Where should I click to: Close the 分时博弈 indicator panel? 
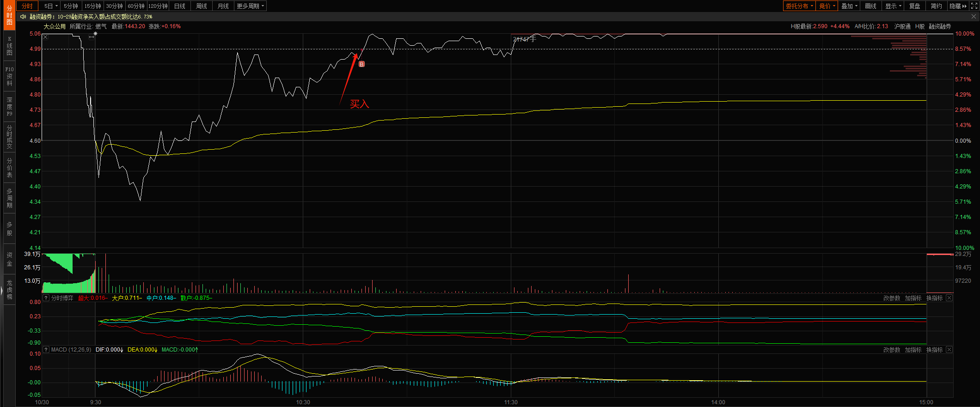coord(949,298)
